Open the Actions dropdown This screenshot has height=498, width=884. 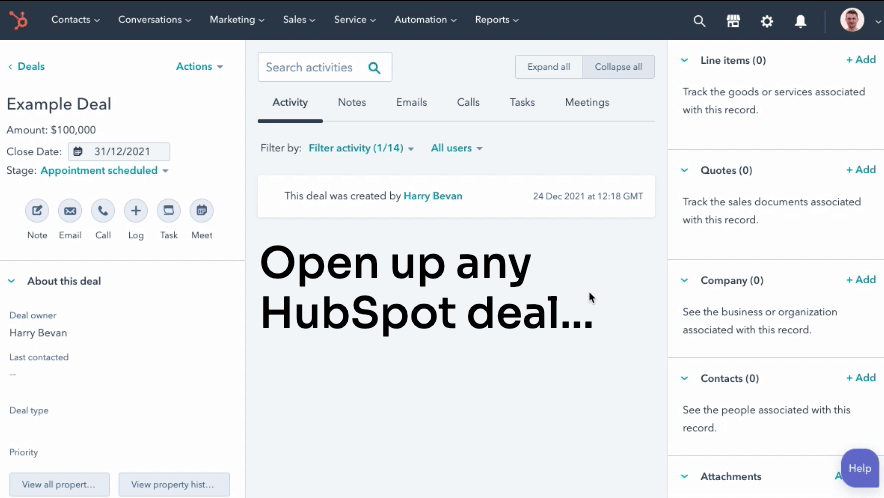[199, 67]
